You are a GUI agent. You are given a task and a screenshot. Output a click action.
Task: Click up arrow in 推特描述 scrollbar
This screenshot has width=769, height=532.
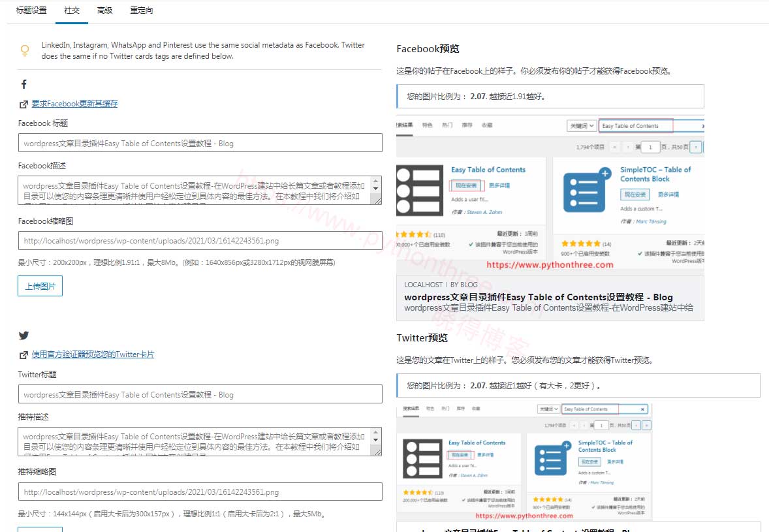coord(375,432)
